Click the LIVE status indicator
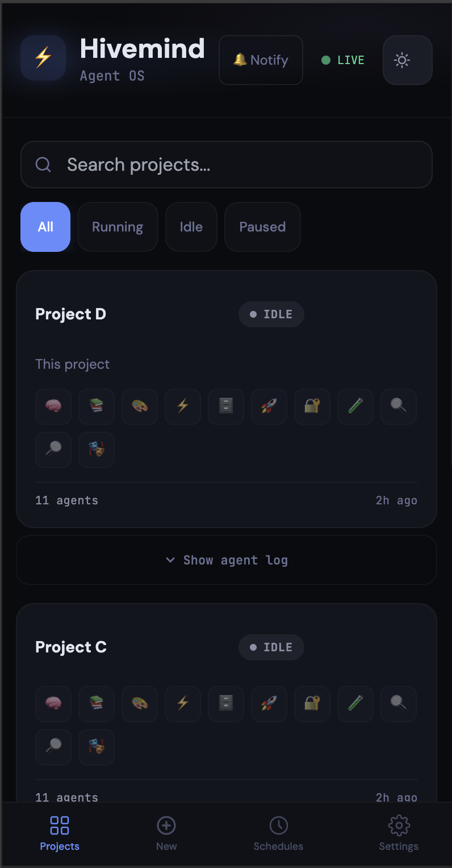The height and width of the screenshot is (868, 452). (342, 60)
